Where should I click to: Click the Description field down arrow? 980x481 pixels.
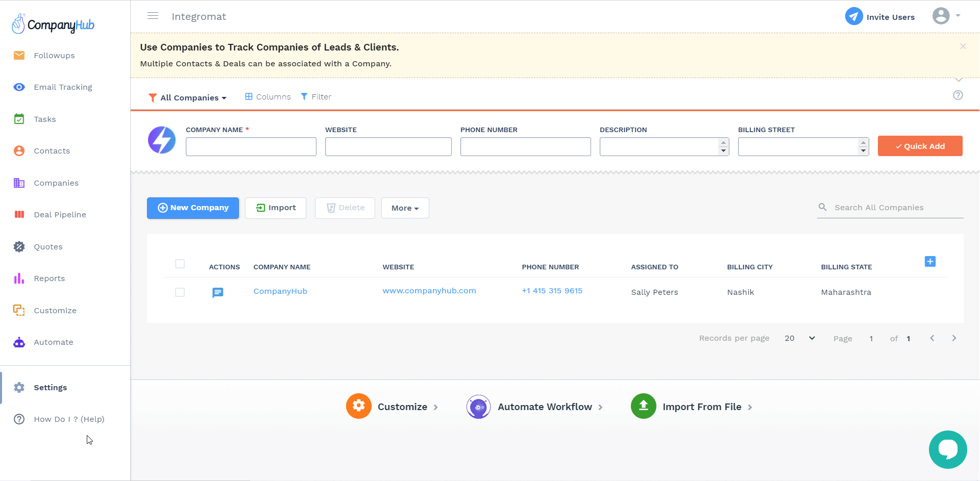click(723, 150)
